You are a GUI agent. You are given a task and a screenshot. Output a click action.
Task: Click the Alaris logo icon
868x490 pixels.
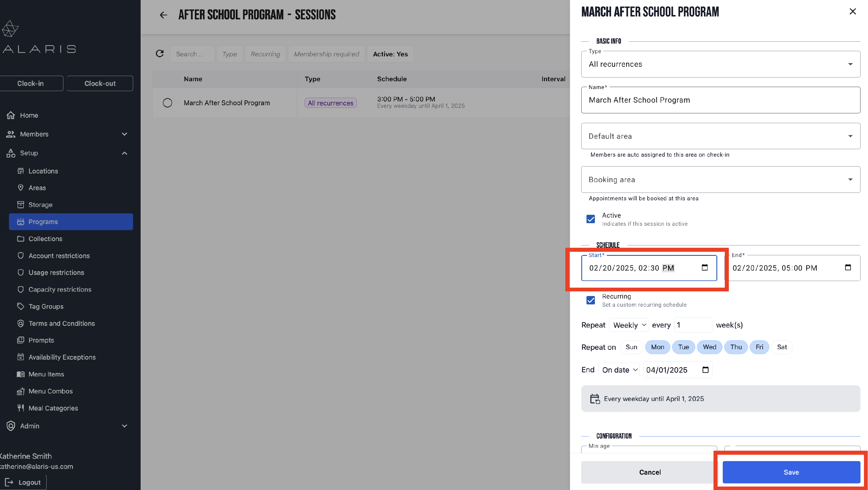click(10, 29)
